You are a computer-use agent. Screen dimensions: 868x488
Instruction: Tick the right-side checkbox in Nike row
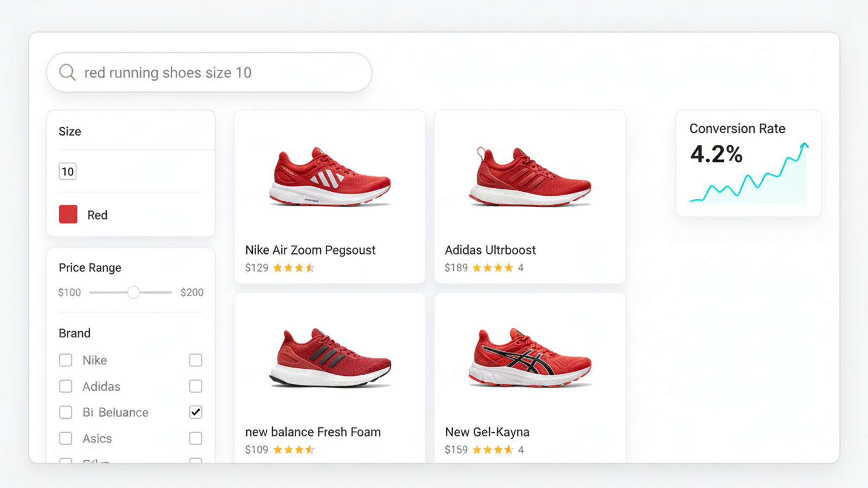(196, 360)
